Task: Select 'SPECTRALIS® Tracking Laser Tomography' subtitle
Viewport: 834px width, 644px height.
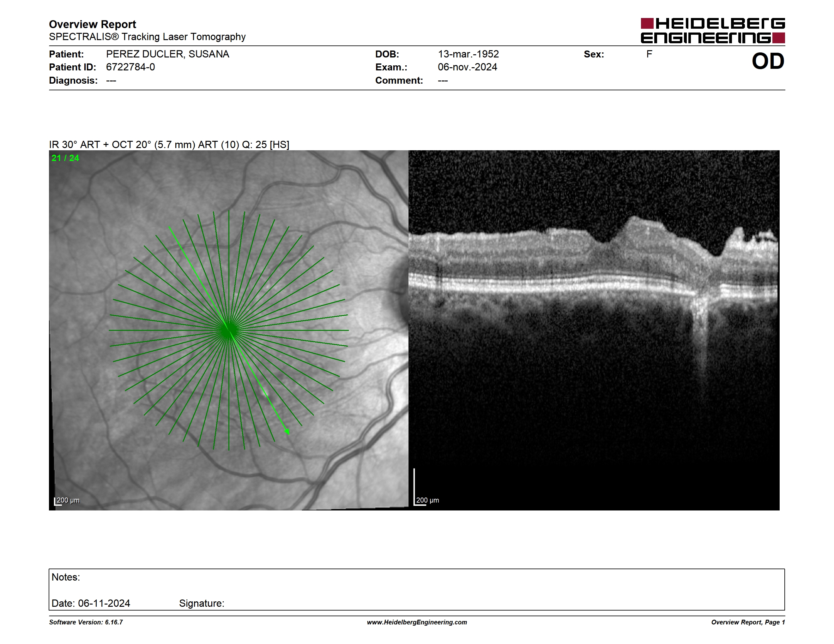Action: 147,37
